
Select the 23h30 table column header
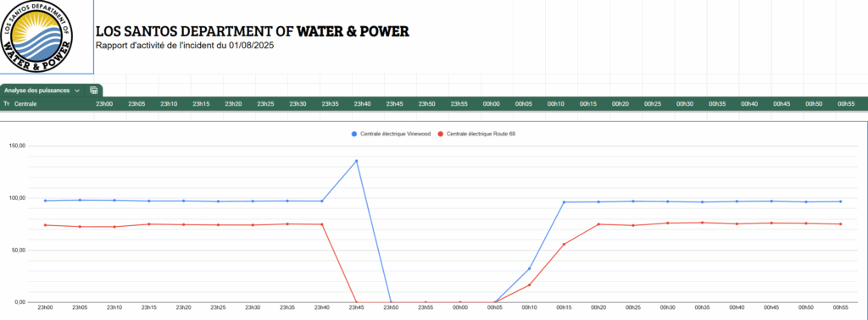pos(298,104)
